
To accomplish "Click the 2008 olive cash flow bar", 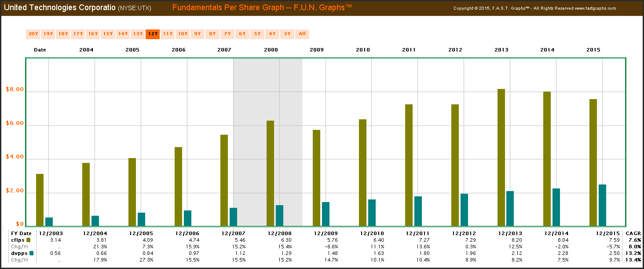I will [270, 173].
